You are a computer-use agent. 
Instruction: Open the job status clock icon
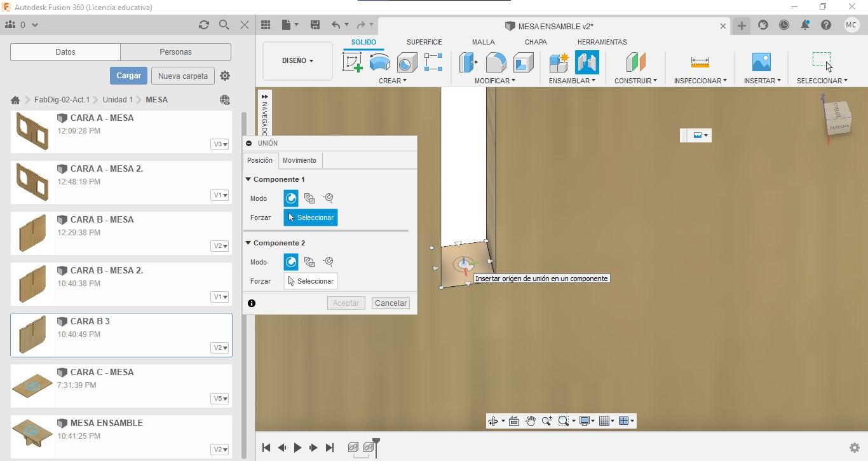tap(784, 25)
